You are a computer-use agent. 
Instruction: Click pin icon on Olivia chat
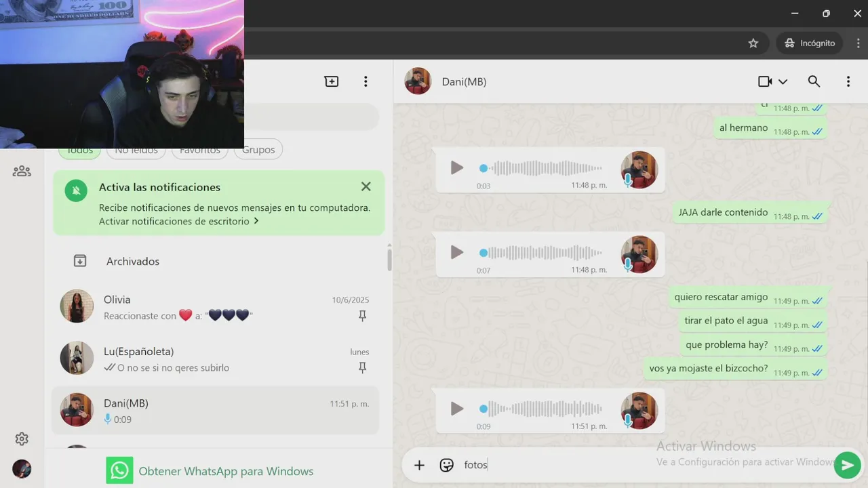pyautogui.click(x=362, y=316)
